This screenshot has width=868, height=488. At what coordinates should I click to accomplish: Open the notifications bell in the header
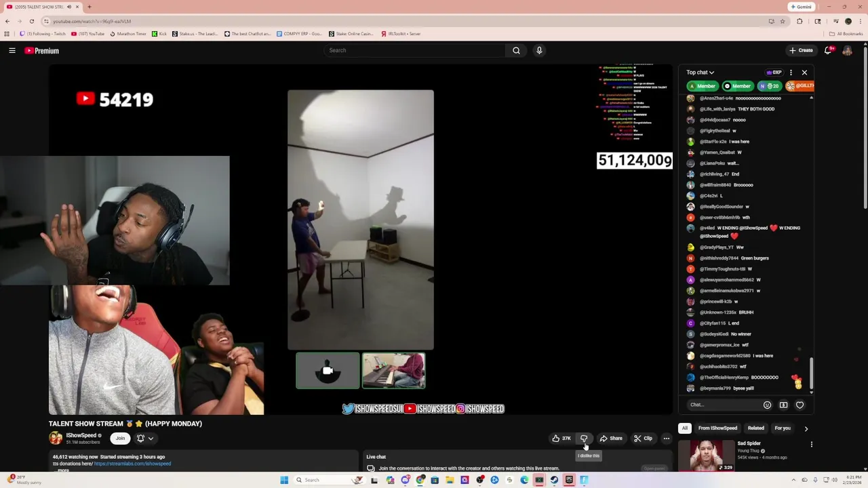[x=828, y=50]
